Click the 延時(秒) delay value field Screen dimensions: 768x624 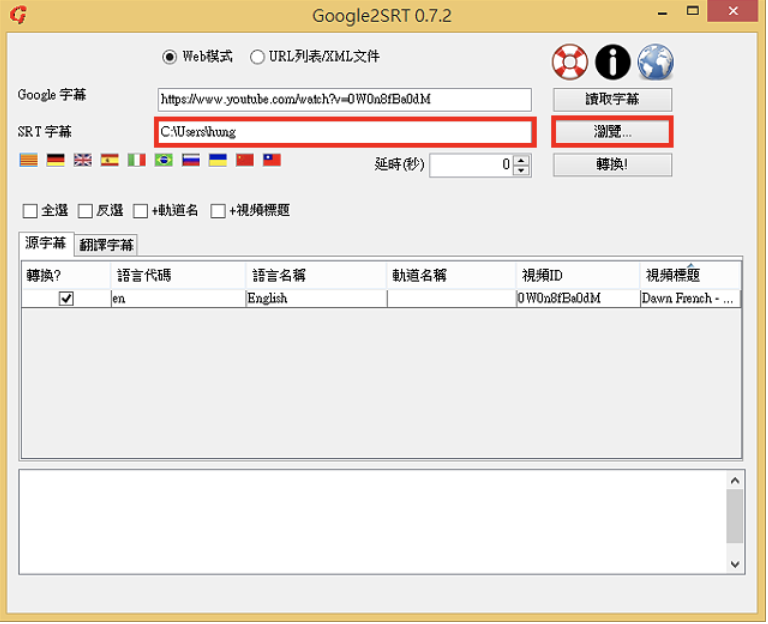pos(472,165)
